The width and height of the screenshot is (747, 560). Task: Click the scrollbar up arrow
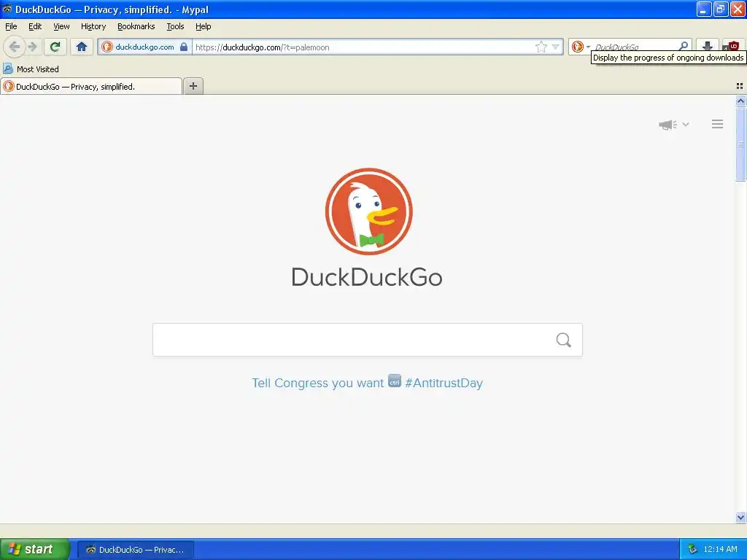point(740,101)
